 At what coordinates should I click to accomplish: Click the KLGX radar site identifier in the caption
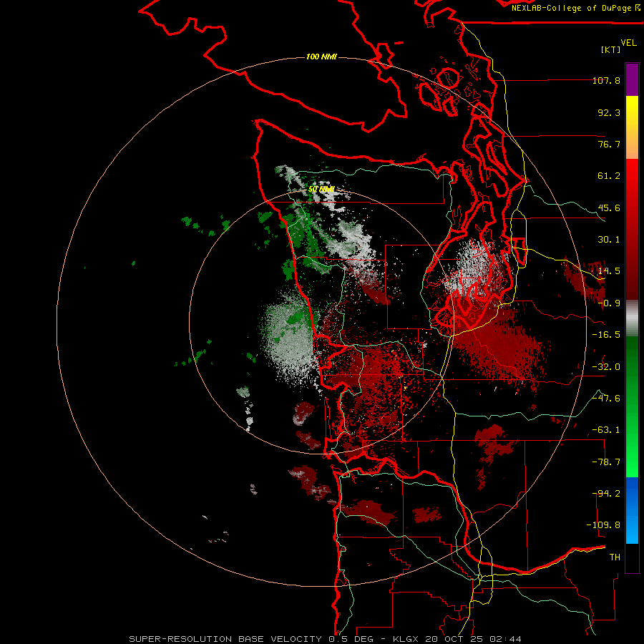pyautogui.click(x=406, y=639)
